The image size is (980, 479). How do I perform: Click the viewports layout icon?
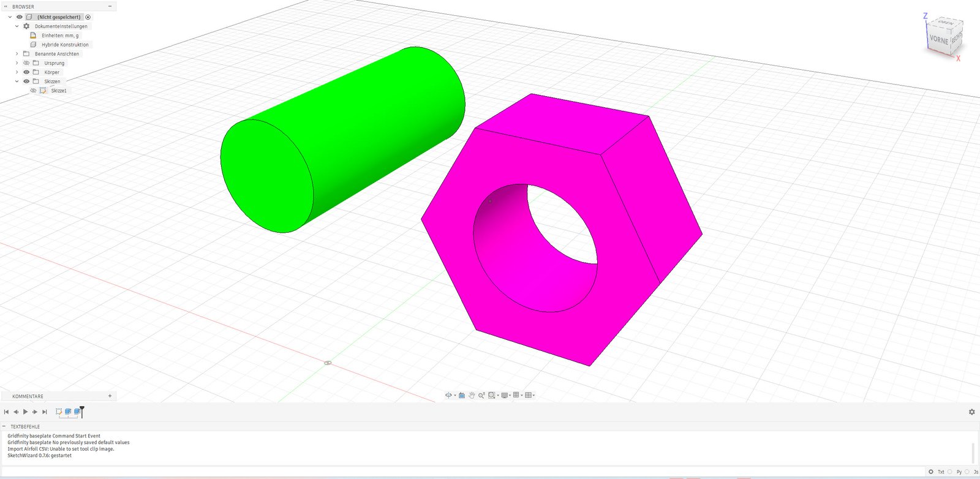click(528, 395)
